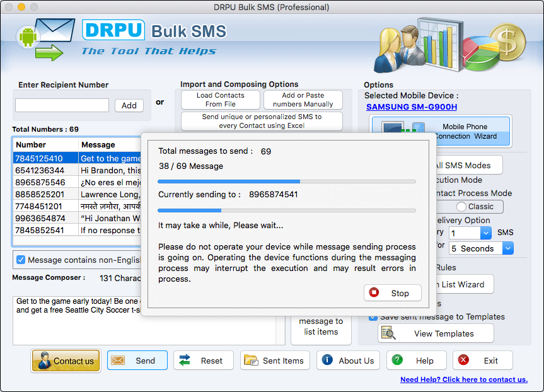Open About Us
544x392 pixels.
coord(348,360)
